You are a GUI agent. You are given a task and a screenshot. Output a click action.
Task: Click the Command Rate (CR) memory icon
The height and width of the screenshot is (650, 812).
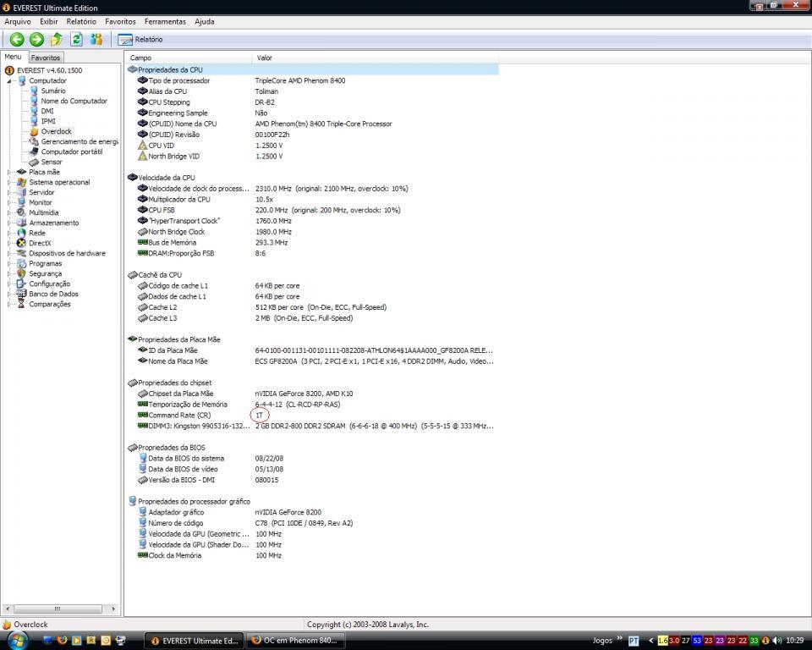click(x=143, y=415)
